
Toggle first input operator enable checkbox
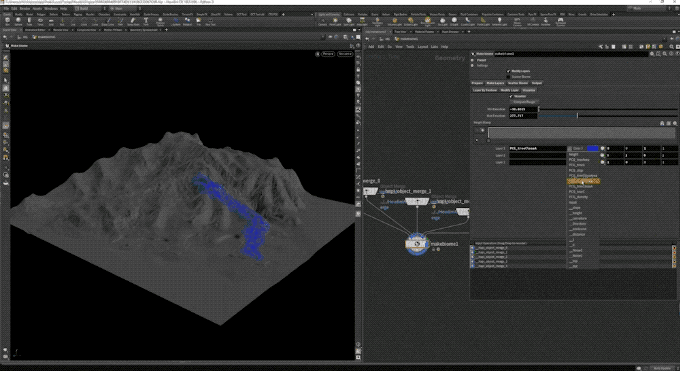click(472, 248)
